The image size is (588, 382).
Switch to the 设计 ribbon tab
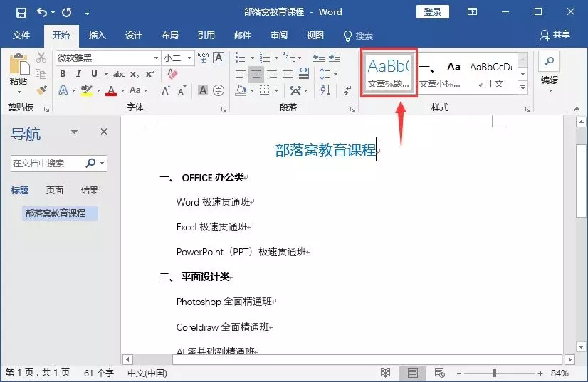click(134, 36)
